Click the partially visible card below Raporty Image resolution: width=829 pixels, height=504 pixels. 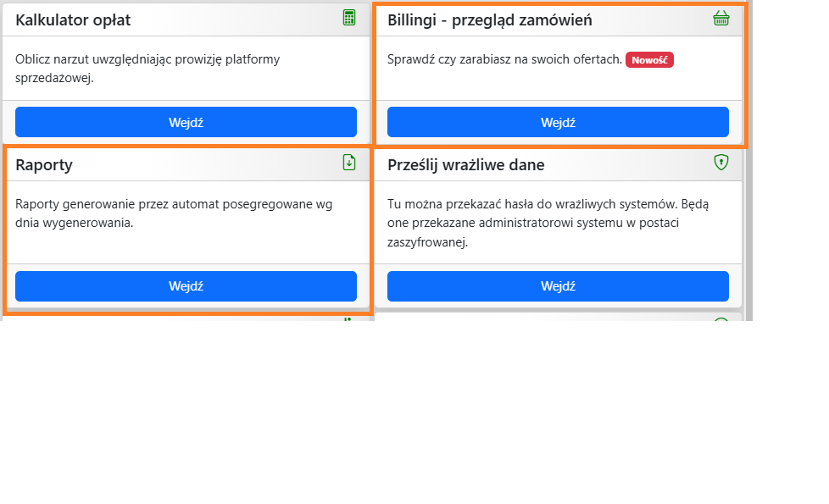click(x=186, y=317)
